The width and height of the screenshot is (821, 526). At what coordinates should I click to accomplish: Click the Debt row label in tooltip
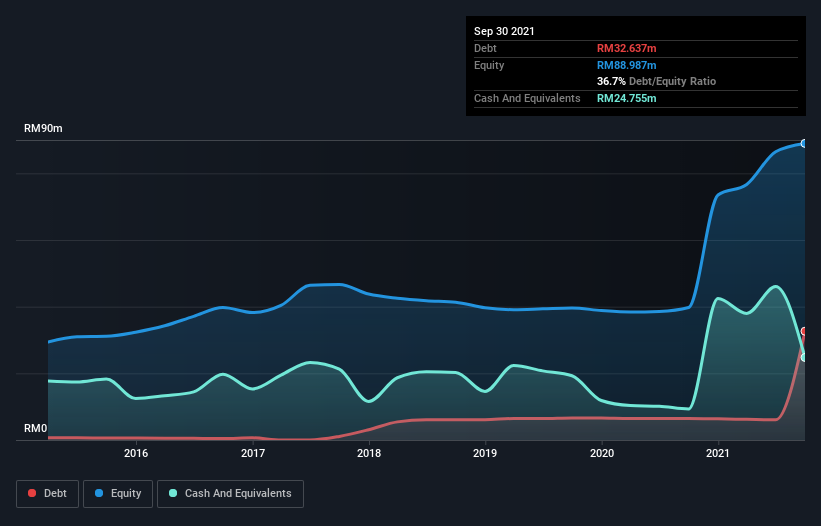point(485,48)
